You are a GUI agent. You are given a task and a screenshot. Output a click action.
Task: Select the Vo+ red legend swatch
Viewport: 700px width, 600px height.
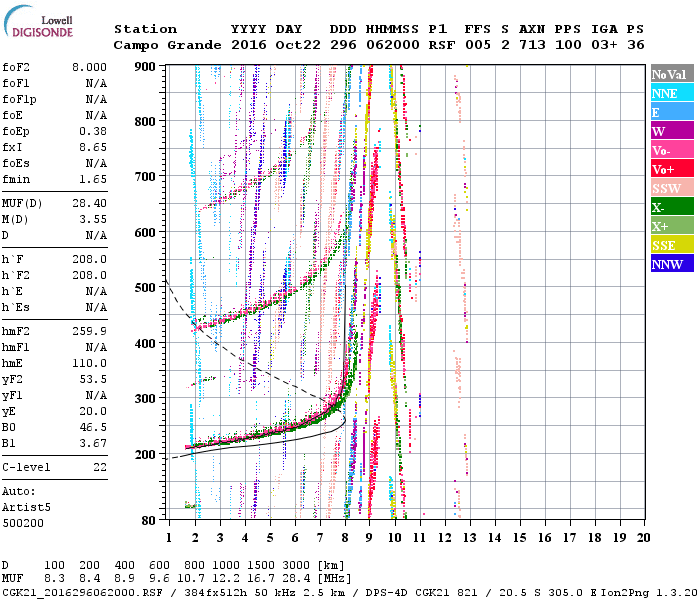672,169
